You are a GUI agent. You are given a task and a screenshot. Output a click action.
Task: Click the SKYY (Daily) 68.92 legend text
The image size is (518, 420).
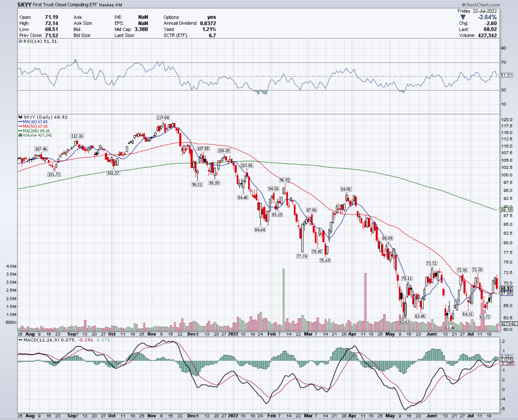click(45, 117)
